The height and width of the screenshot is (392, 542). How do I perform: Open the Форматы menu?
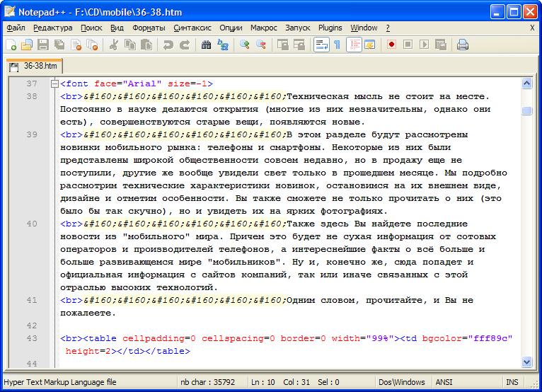point(149,28)
